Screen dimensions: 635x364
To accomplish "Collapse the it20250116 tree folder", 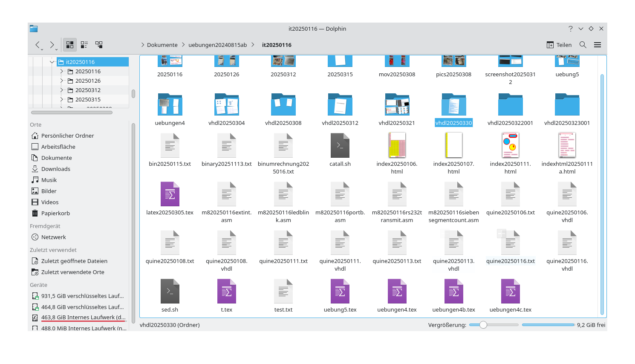I will coord(52,62).
